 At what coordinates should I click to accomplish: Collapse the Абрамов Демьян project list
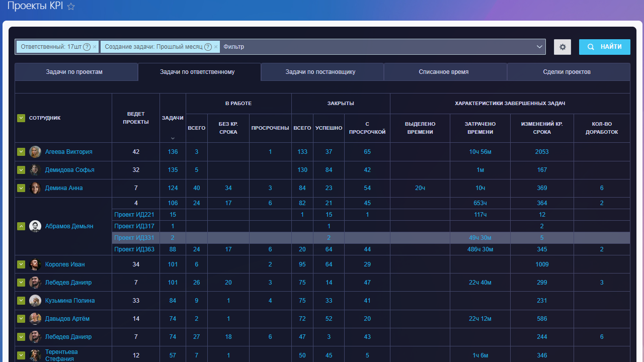tap(21, 226)
